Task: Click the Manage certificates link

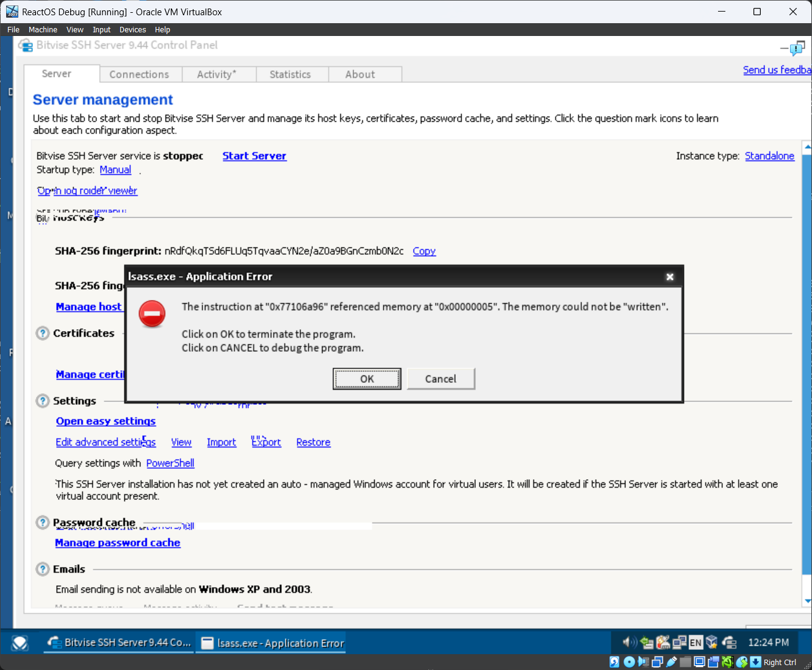Action: tap(90, 374)
